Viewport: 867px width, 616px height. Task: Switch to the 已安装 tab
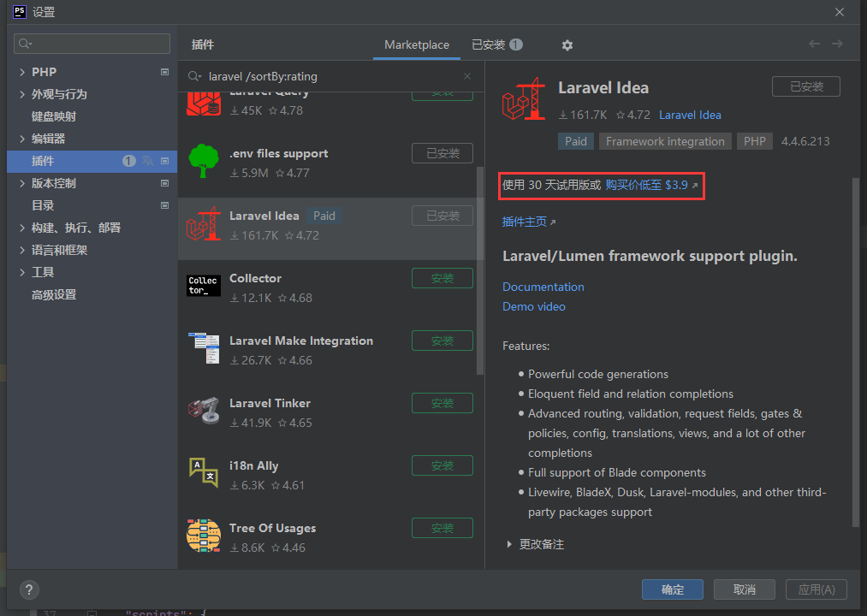[x=496, y=44]
